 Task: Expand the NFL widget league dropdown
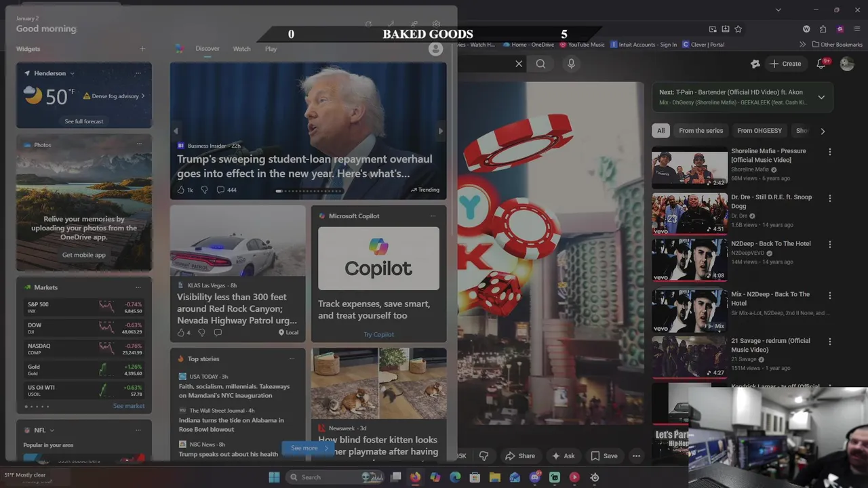tap(52, 430)
